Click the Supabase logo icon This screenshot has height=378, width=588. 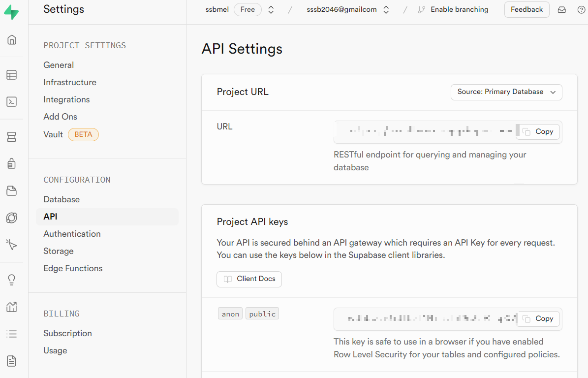(x=11, y=12)
